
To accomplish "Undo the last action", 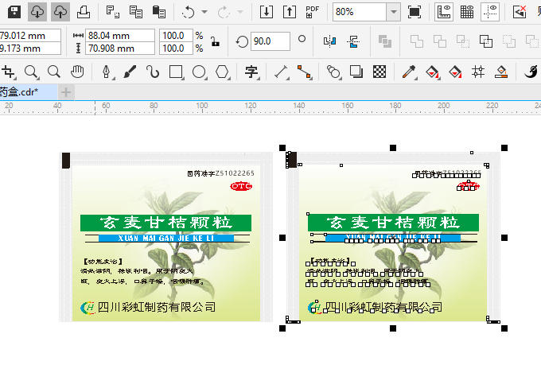I will pos(189,13).
